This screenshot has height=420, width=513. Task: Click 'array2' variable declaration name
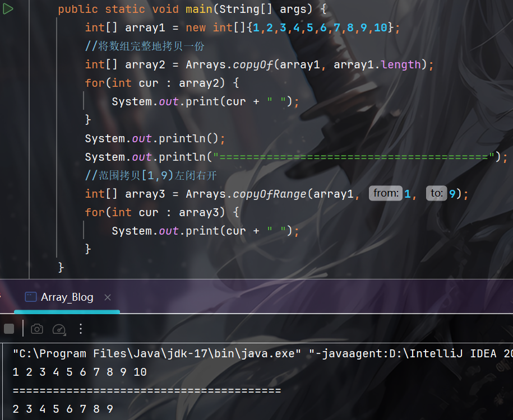tap(145, 65)
